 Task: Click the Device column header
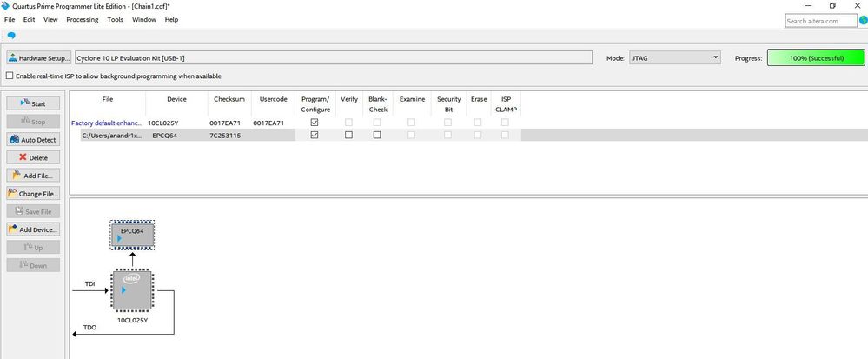176,99
